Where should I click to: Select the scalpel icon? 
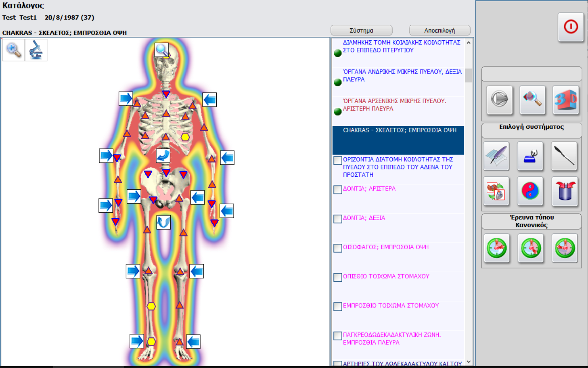pos(564,156)
